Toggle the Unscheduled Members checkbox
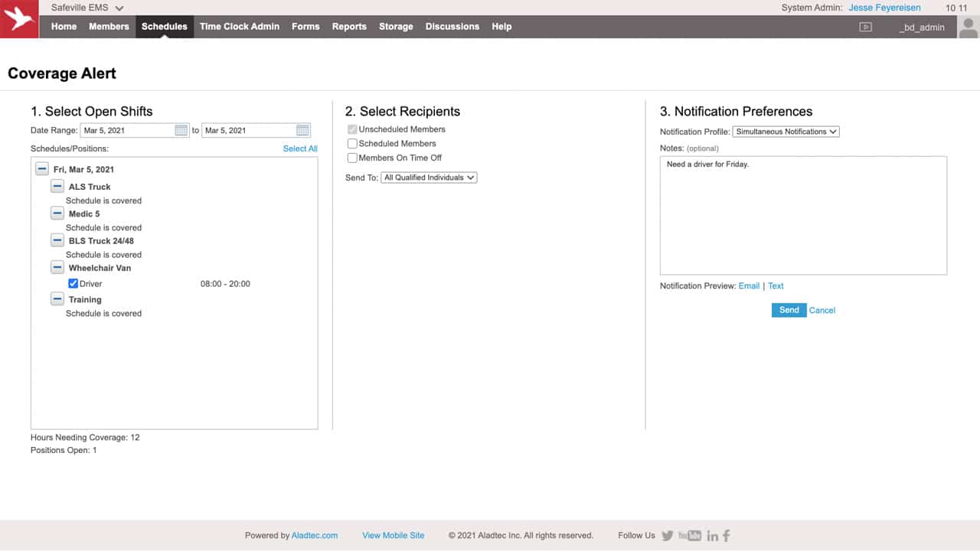The width and height of the screenshot is (980, 551). pyautogui.click(x=352, y=129)
